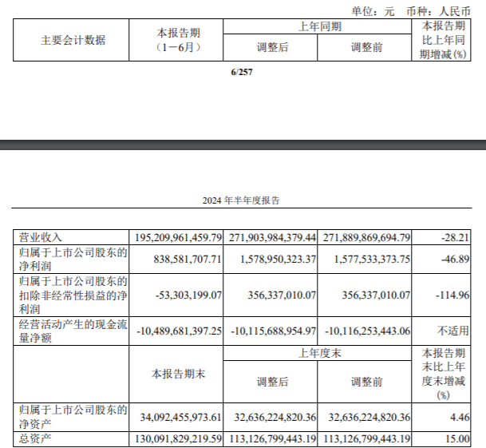Select the 归属于上市公司股东的净资产 row label
The height and width of the screenshot is (448, 486).
click(x=73, y=418)
